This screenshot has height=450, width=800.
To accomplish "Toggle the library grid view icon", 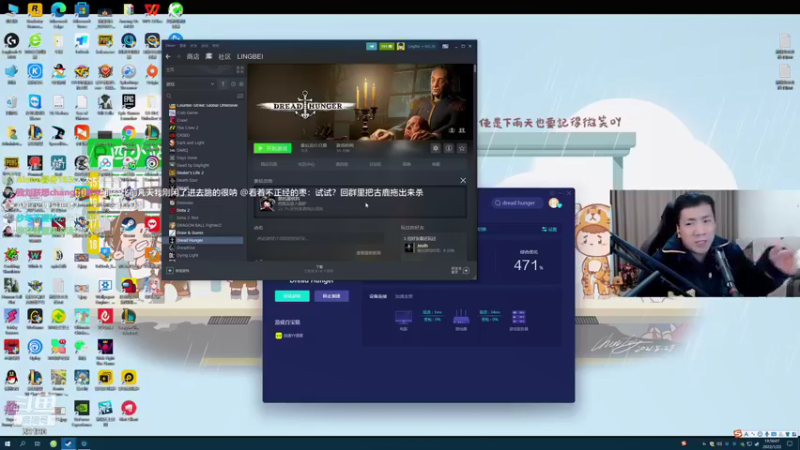I will tap(240, 70).
